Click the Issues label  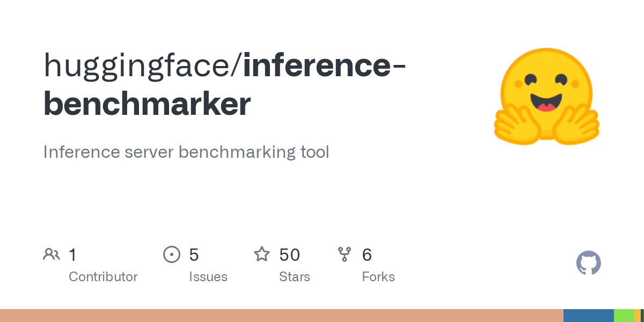[208, 277]
